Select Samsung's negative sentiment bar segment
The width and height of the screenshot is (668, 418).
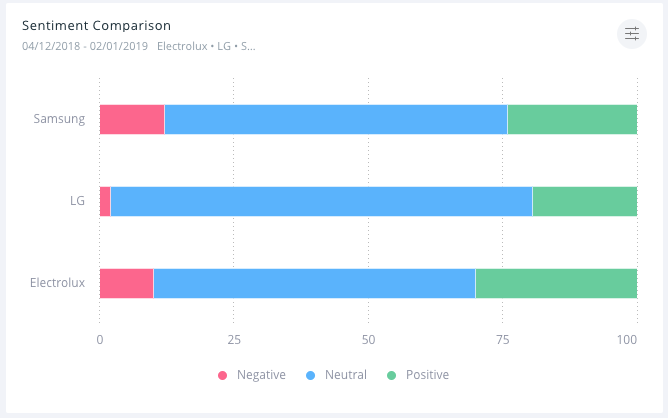coord(132,119)
